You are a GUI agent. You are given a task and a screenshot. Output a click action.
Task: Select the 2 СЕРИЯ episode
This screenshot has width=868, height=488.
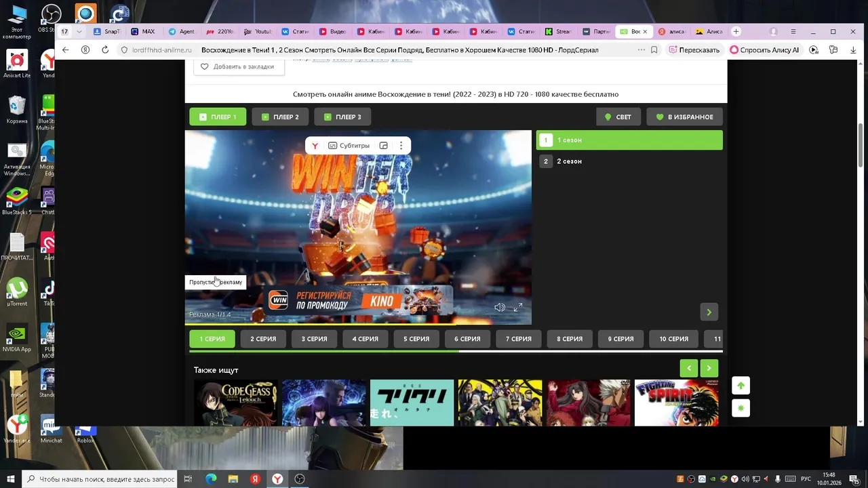pyautogui.click(x=263, y=339)
